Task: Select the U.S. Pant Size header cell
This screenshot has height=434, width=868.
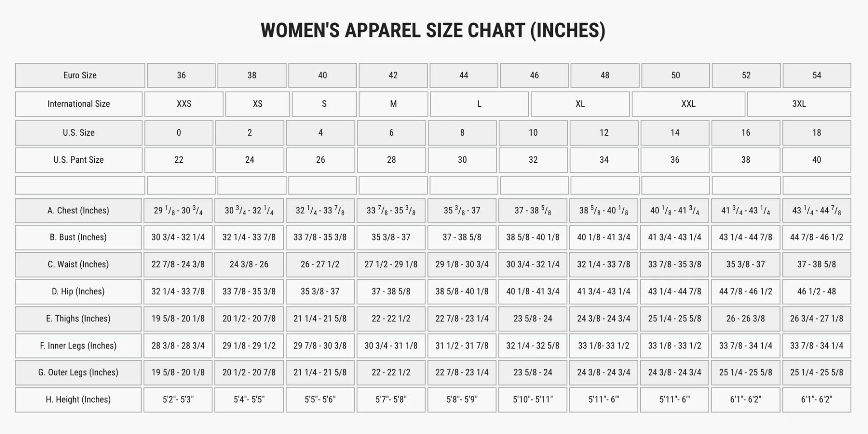Action: [79, 160]
